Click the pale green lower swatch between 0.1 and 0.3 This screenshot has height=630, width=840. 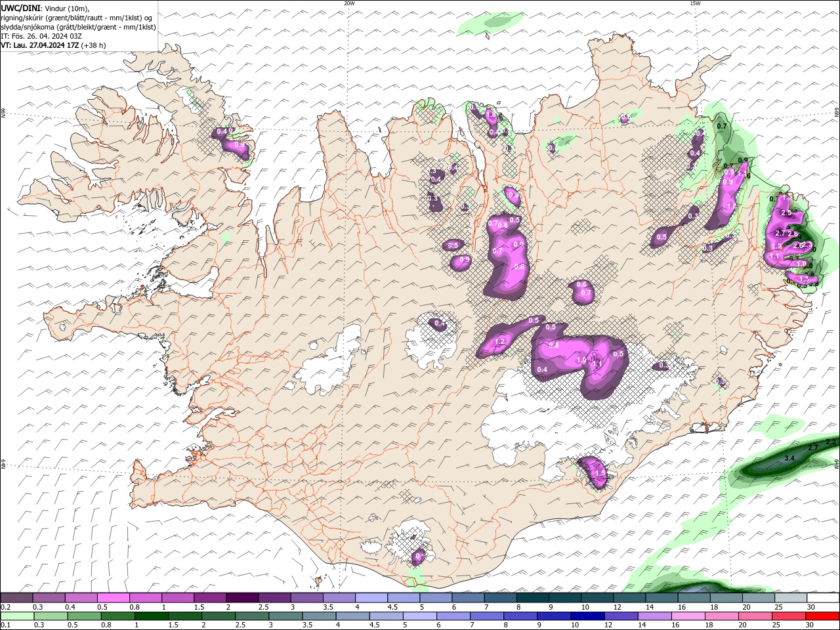click(16, 616)
